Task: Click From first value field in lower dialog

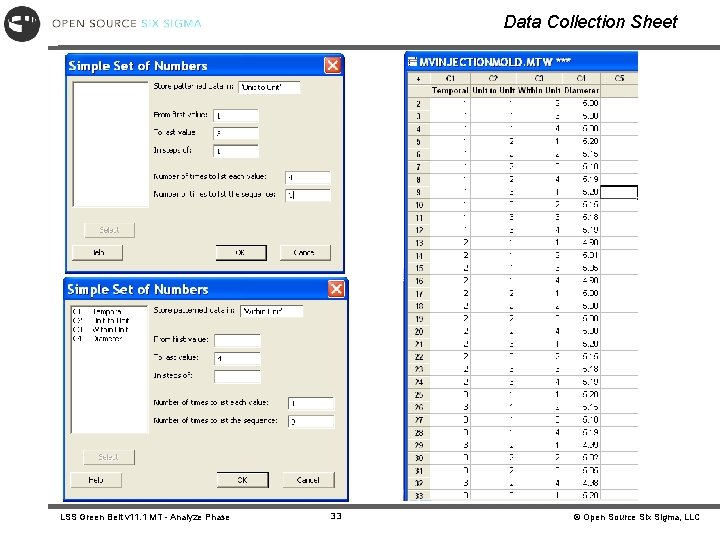Action: click(x=237, y=340)
